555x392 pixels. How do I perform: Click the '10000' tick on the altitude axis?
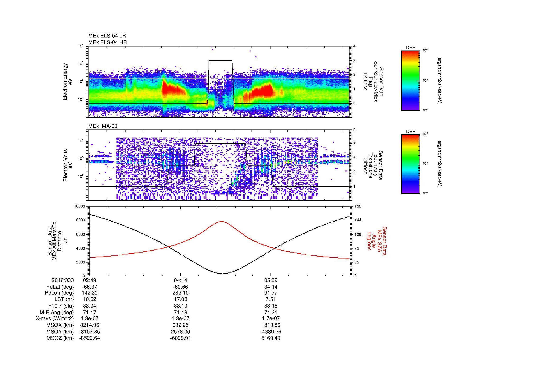pyautogui.click(x=80, y=206)
